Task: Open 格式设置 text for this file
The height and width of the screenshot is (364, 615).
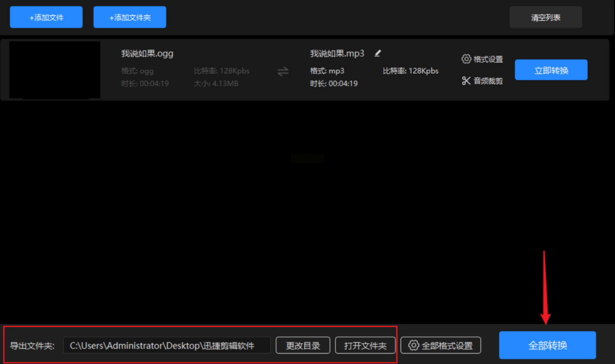Action: (x=488, y=59)
